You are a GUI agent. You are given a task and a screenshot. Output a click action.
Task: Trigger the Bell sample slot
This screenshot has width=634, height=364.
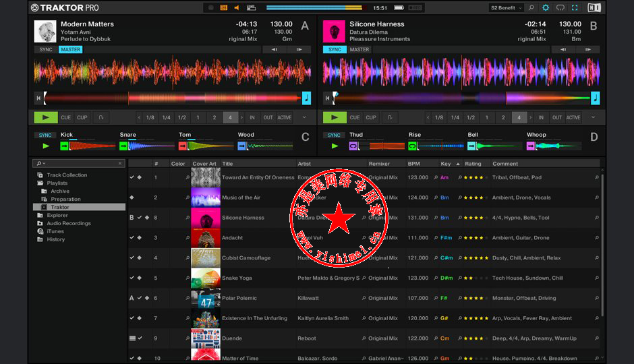coord(471,146)
